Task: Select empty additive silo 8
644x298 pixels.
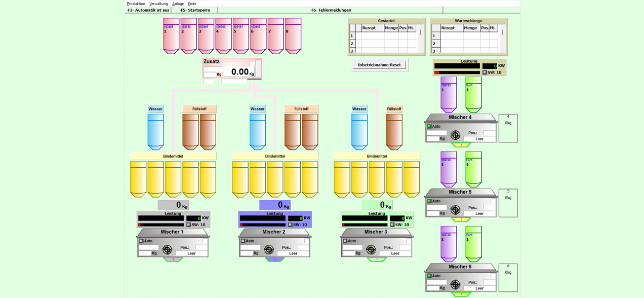Action: 293,36
